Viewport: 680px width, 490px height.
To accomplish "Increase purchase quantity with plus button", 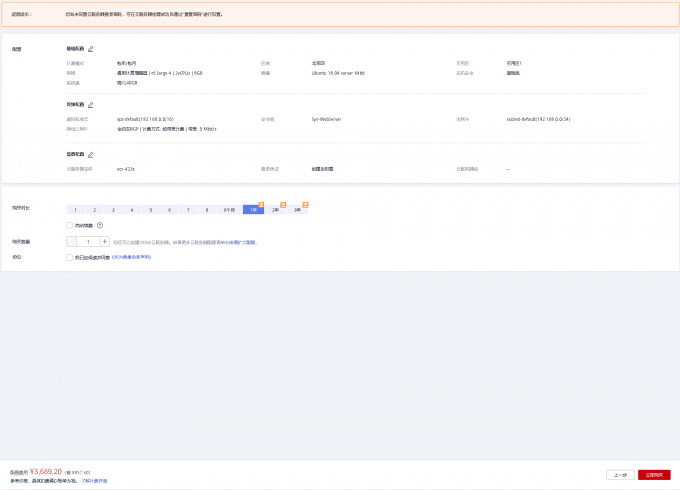I will [105, 241].
